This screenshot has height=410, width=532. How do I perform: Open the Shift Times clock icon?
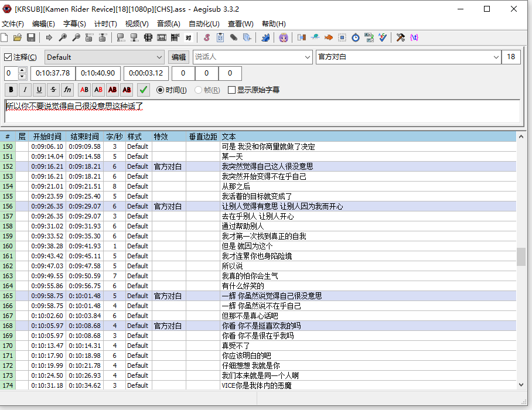click(x=356, y=37)
